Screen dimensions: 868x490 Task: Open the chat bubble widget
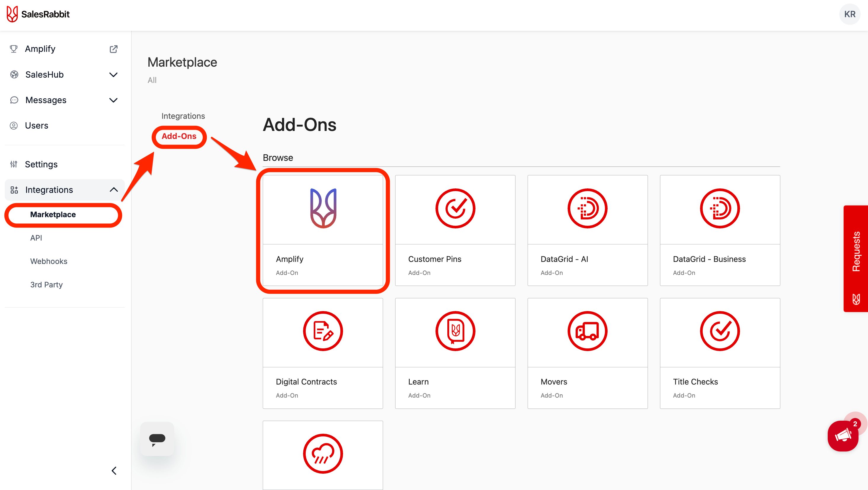pyautogui.click(x=157, y=439)
